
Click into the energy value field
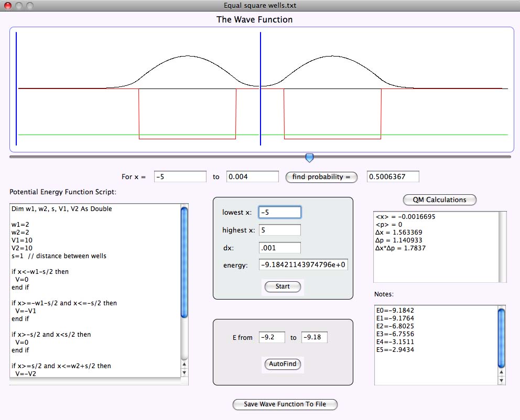click(303, 265)
